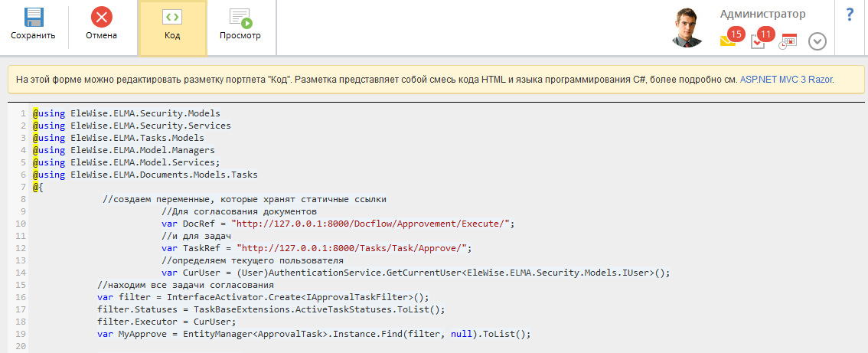Open the ASP.NET MVC 3 Razor link
Viewport: 868px width, 353px height.
(x=785, y=79)
